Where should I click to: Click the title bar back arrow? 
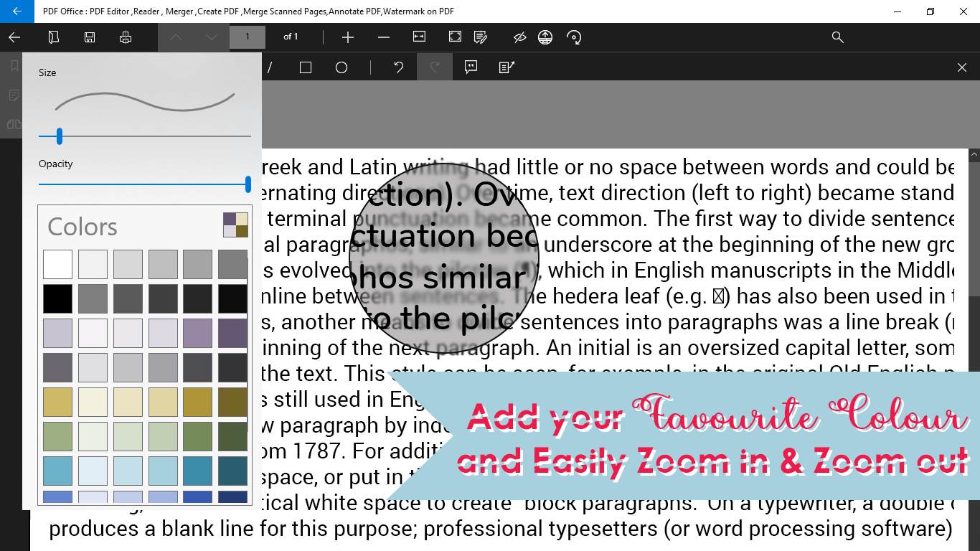(17, 11)
